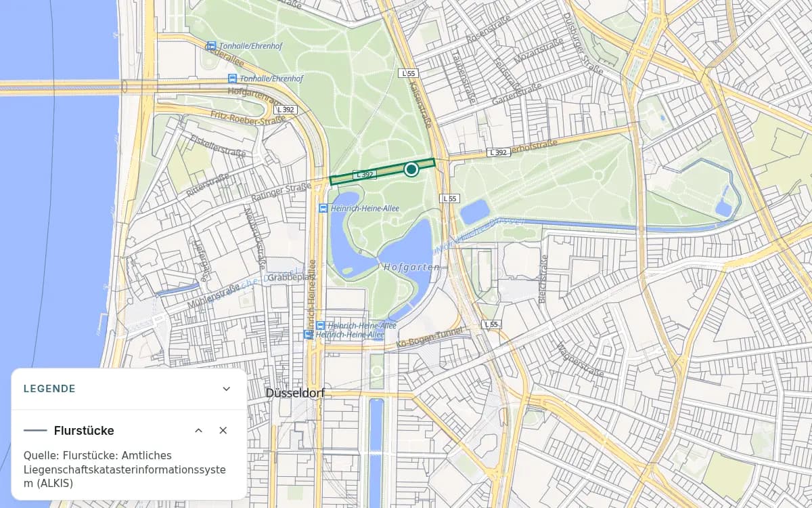Click the Eiskellerstraße label
Screen dimensions: 812x508
[x=218, y=145]
